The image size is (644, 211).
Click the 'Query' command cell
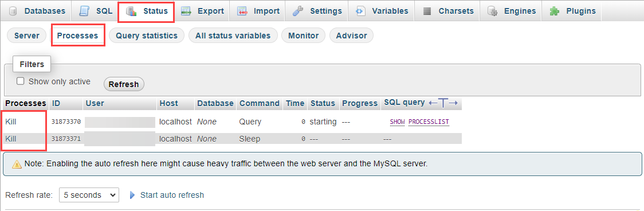pyautogui.click(x=250, y=122)
